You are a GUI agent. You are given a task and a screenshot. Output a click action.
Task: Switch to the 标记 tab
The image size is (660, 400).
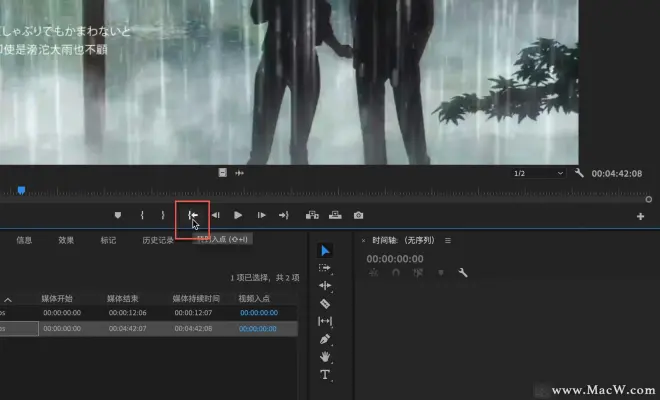108,240
